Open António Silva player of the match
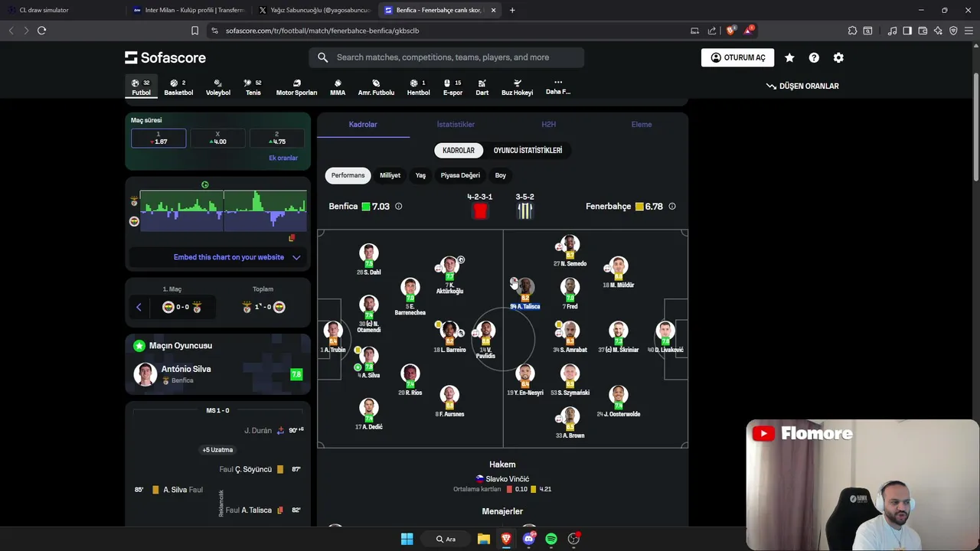Screen dimensions: 980x551 218,374
